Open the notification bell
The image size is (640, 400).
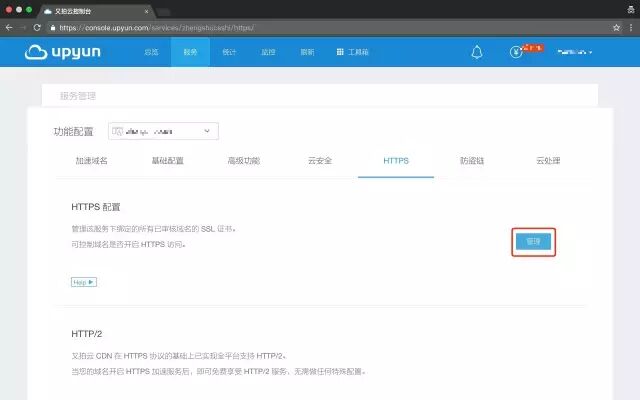(477, 52)
